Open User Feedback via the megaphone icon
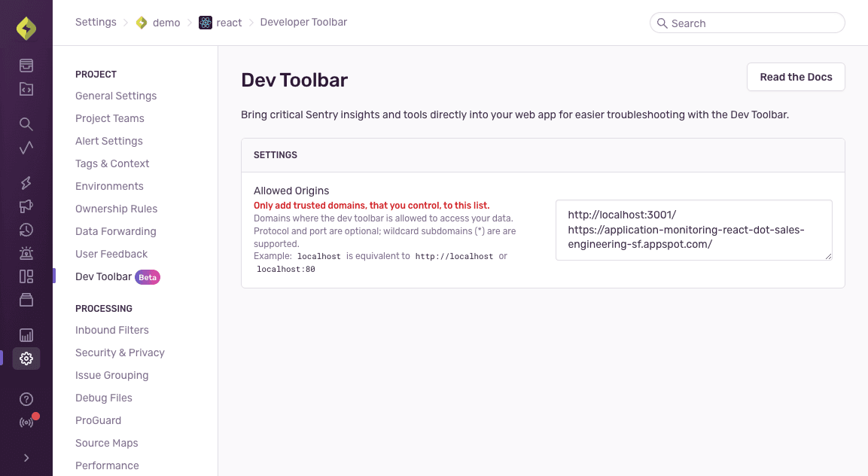Image resolution: width=868 pixels, height=476 pixels. click(x=26, y=206)
